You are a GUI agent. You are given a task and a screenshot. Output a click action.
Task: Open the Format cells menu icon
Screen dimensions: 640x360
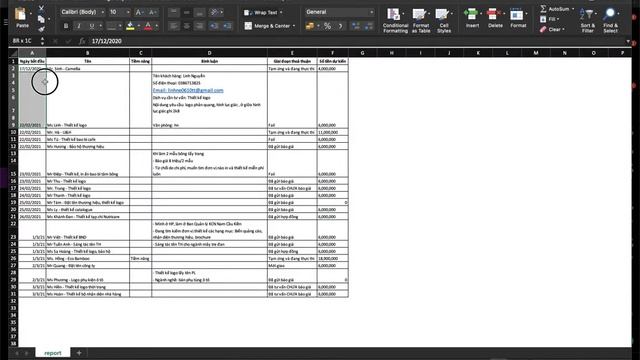click(517, 15)
